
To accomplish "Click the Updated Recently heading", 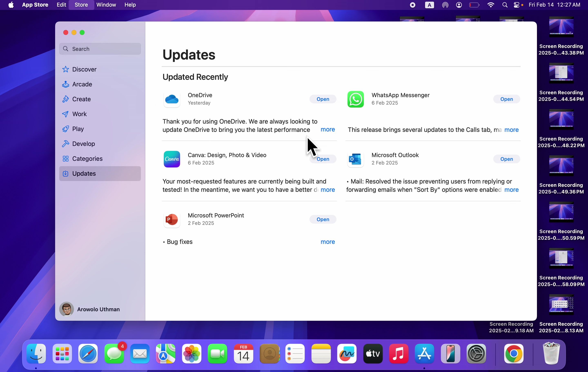I will click(195, 77).
